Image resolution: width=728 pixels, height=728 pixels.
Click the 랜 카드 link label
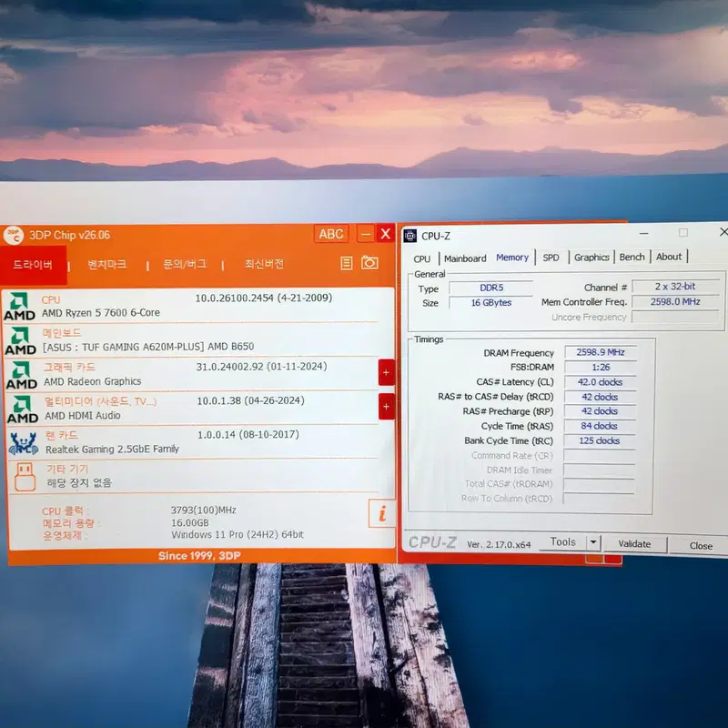62,436
